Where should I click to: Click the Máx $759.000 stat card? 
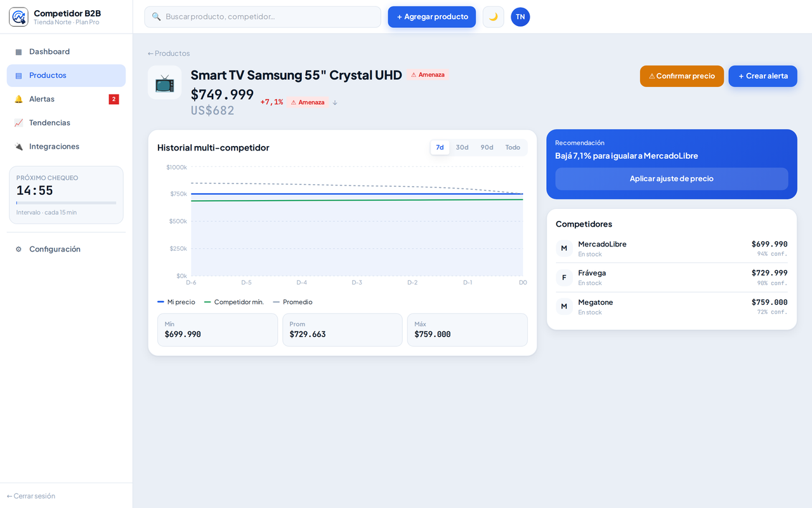468,330
